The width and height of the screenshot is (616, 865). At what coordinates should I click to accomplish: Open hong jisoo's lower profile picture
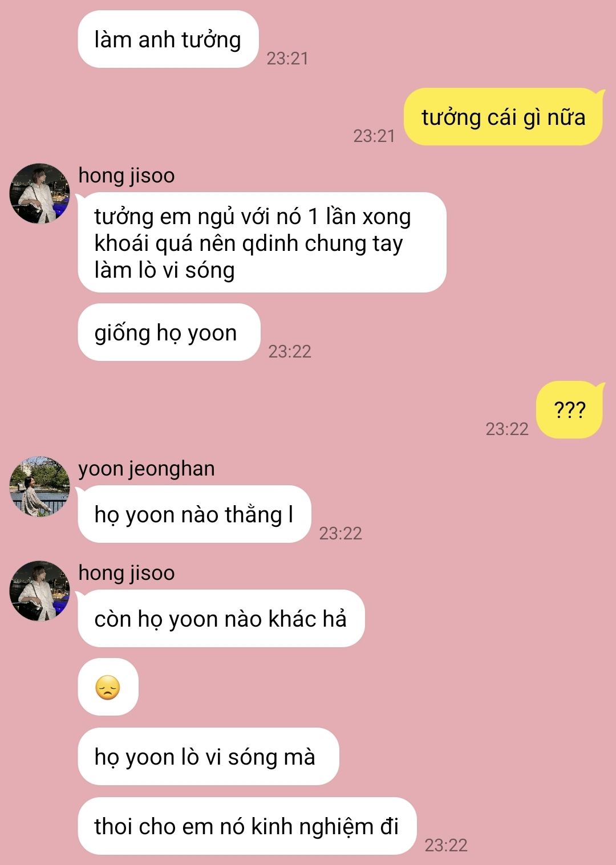pyautogui.click(x=39, y=591)
